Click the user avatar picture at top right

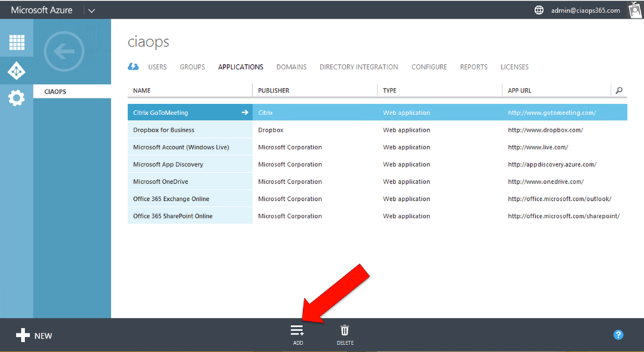(635, 10)
